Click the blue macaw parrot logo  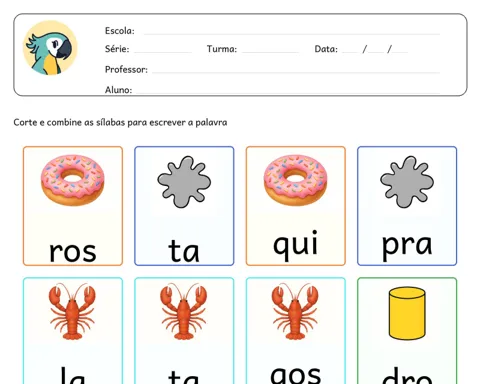pos(50,48)
